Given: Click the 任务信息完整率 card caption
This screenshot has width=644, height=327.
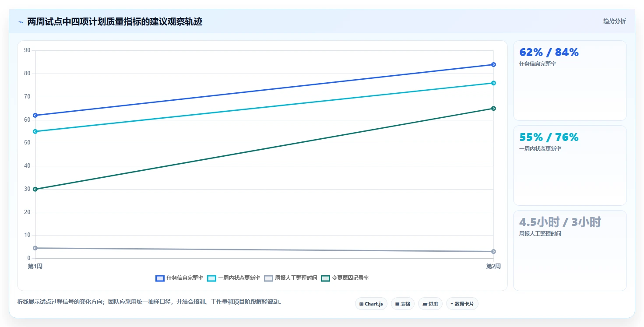Looking at the screenshot, I should pos(538,64).
